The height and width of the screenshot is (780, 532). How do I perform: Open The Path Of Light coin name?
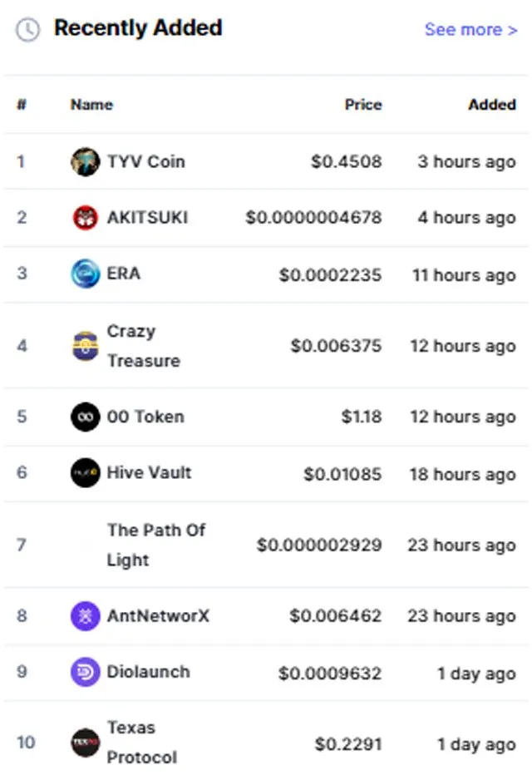tap(156, 545)
